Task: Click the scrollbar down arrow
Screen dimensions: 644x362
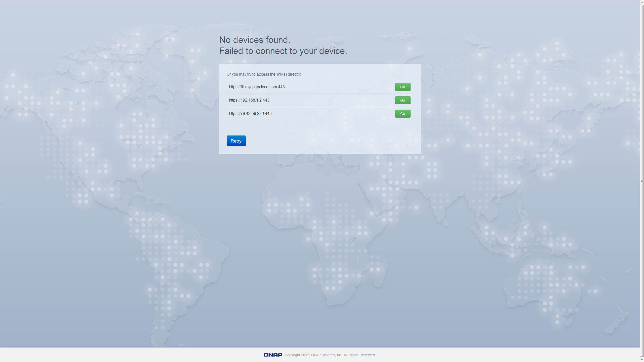Action: (642, 360)
